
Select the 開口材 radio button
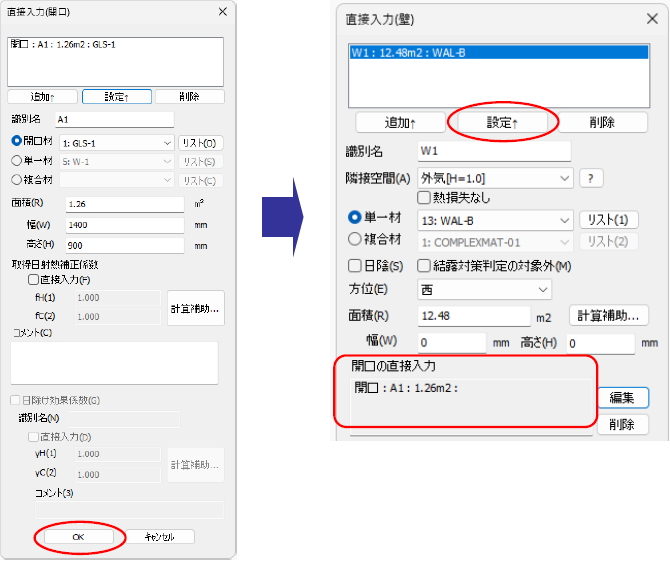coord(16,141)
